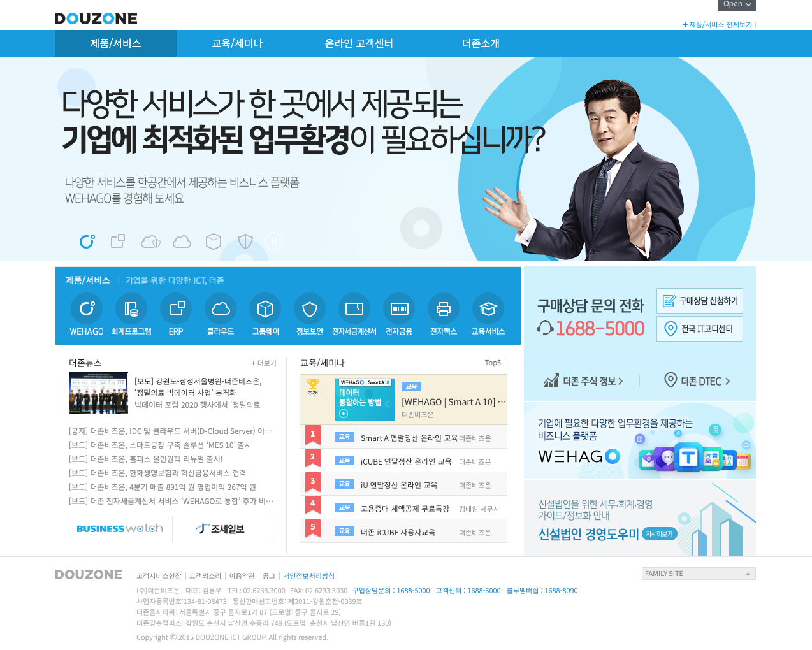Select the cube groupware banner slide icon
The height and width of the screenshot is (650, 812).
214,242
